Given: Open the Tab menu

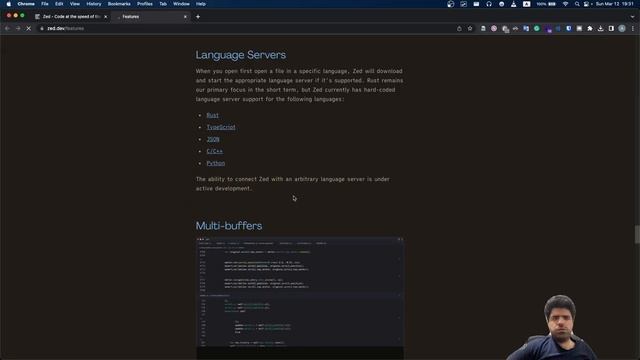Looking at the screenshot, I should point(163,4).
